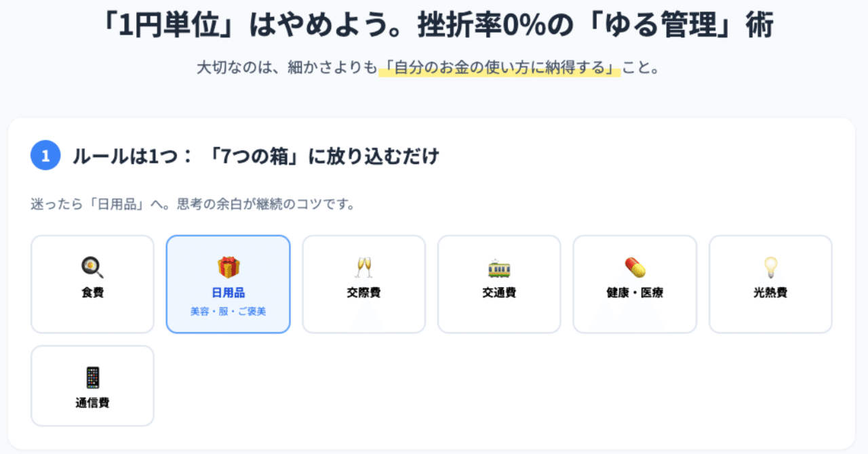Open the 交際費 category card
This screenshot has height=454, width=868.
(x=363, y=284)
